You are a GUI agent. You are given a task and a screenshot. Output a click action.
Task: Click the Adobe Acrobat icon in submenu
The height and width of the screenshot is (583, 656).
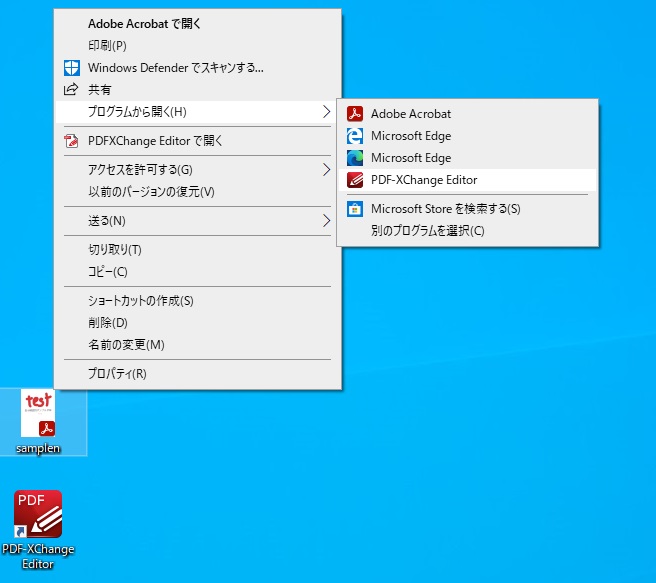coord(355,114)
